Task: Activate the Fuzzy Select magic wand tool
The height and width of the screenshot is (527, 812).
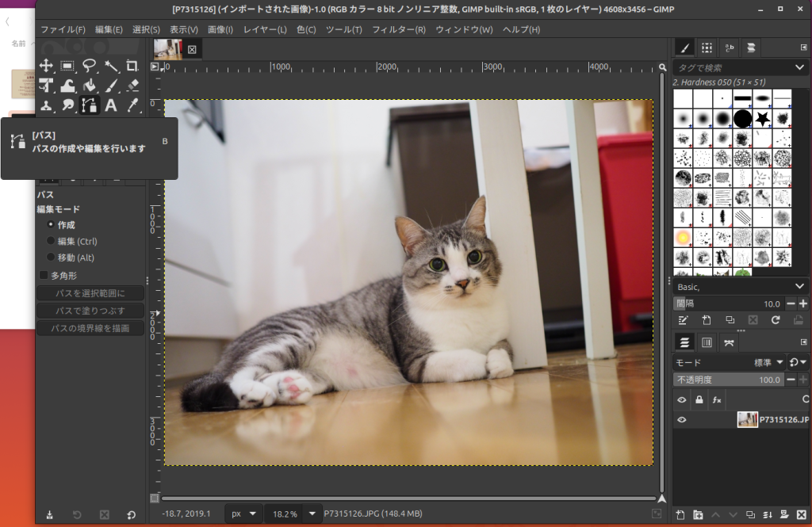Action: [x=111, y=66]
